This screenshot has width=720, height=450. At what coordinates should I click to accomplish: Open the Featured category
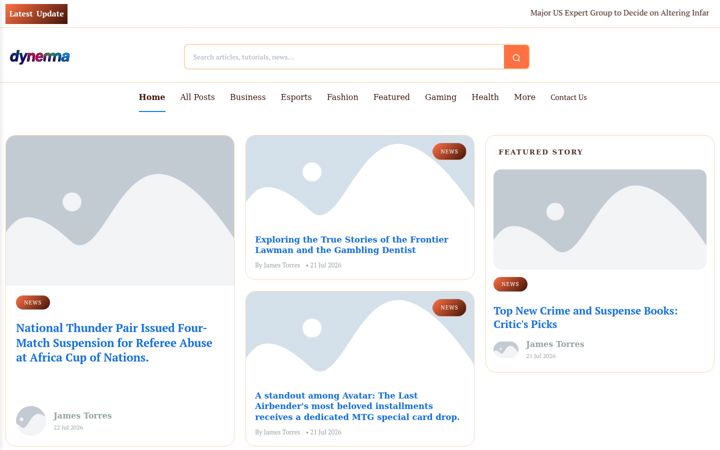[391, 97]
